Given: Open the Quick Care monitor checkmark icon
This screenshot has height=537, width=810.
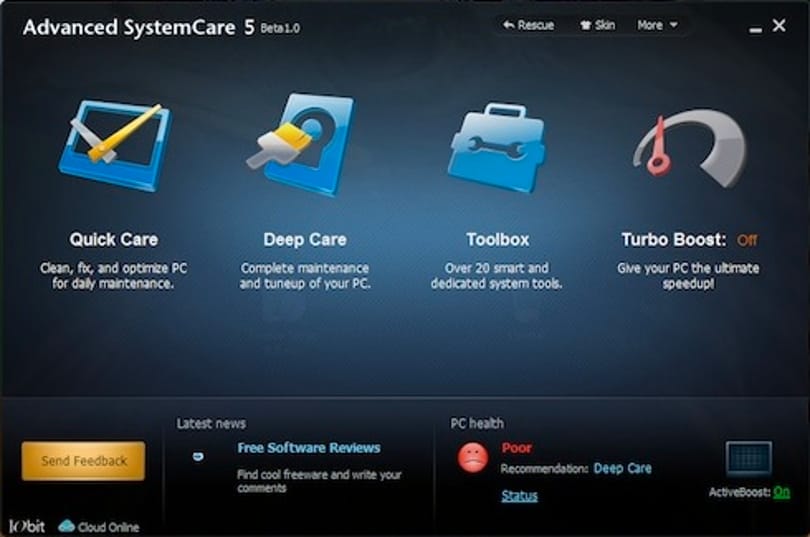Looking at the screenshot, I should point(115,145).
